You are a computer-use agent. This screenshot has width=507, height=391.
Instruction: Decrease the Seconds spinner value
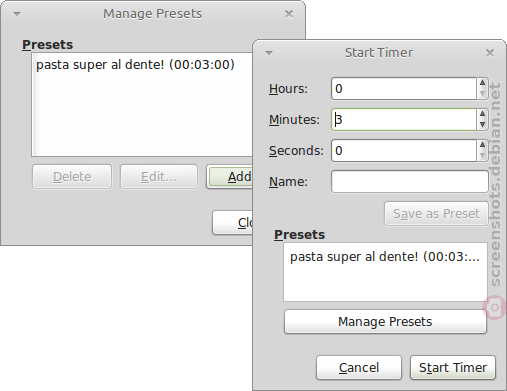[x=482, y=156]
